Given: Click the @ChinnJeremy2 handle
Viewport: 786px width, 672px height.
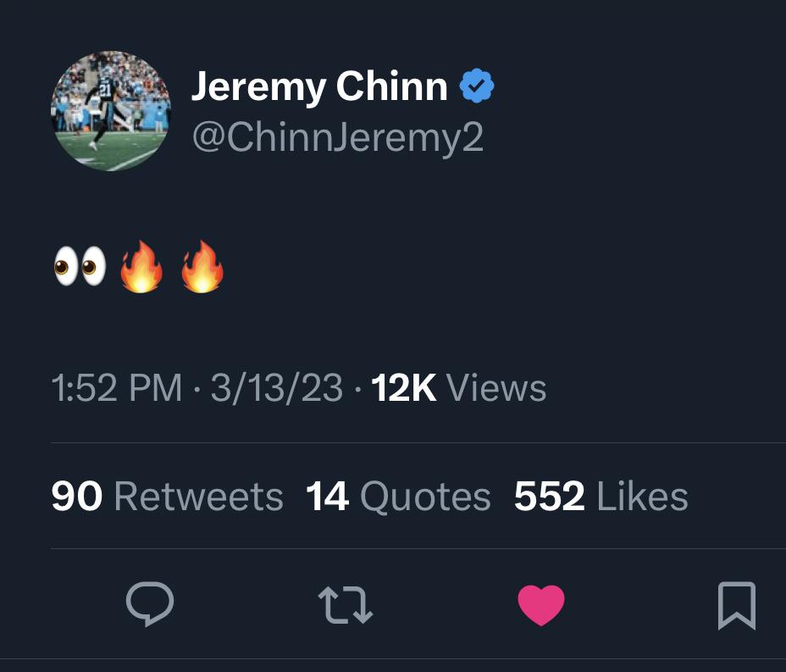Looking at the screenshot, I should click(x=338, y=137).
